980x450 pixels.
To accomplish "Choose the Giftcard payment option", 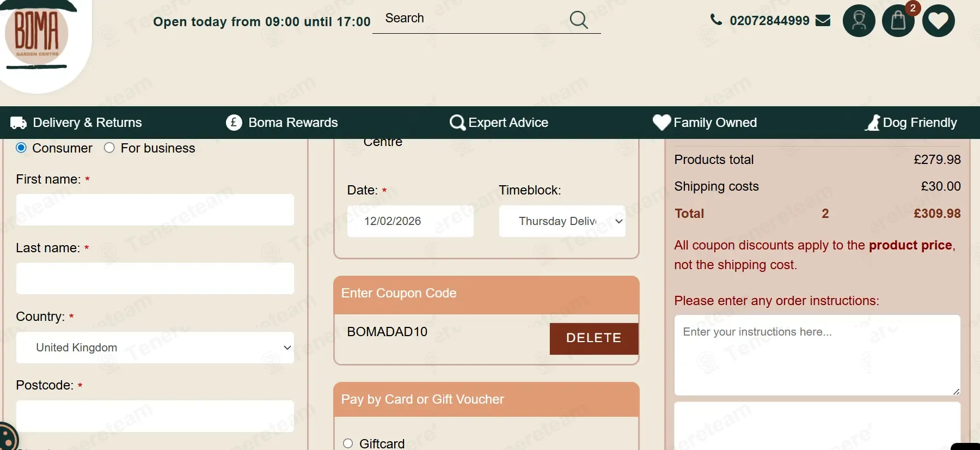I will [x=348, y=443].
